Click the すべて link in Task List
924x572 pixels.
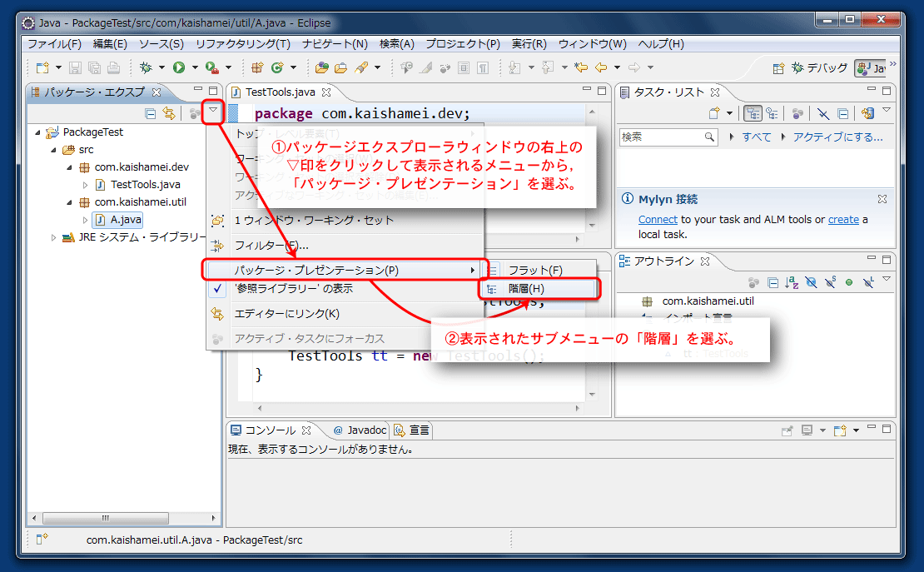[757, 137]
